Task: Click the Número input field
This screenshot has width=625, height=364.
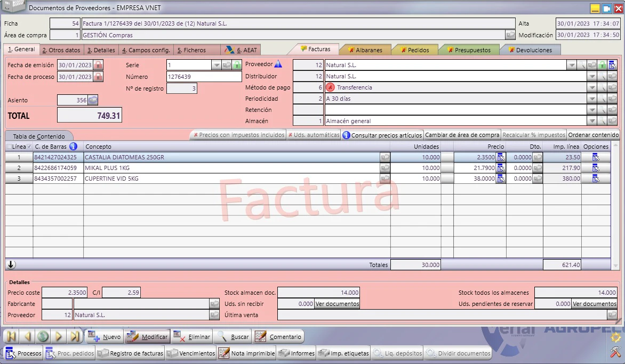Action: point(204,76)
